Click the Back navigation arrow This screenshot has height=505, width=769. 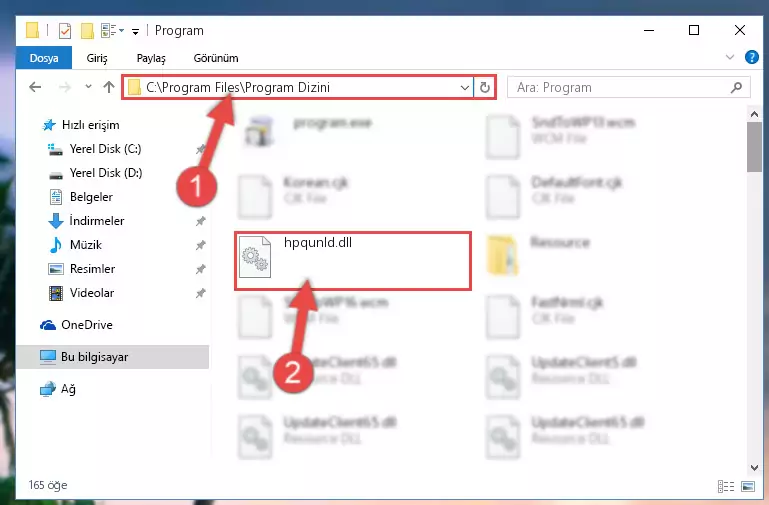35,87
